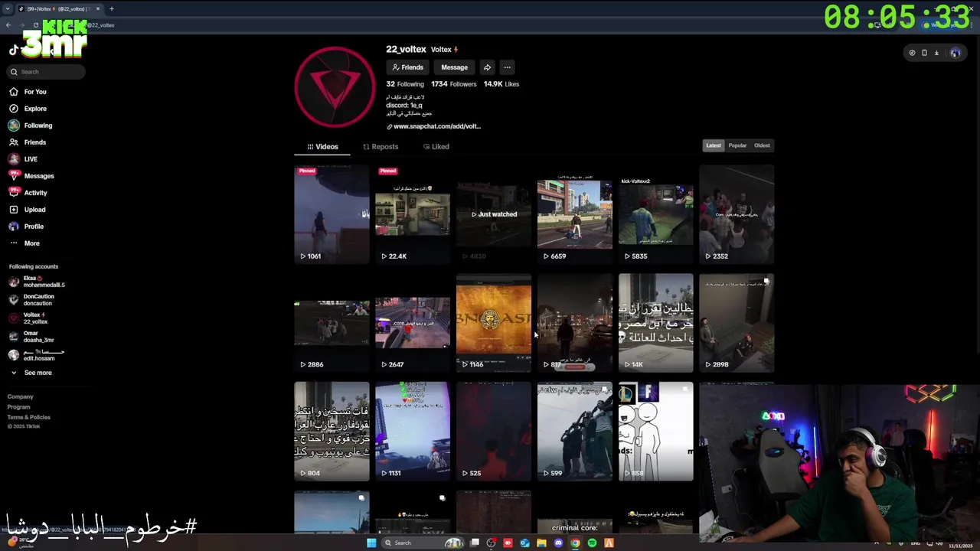Open the video with 2352 views
Image resolution: width=980 pixels, height=551 pixels.
pyautogui.click(x=737, y=214)
